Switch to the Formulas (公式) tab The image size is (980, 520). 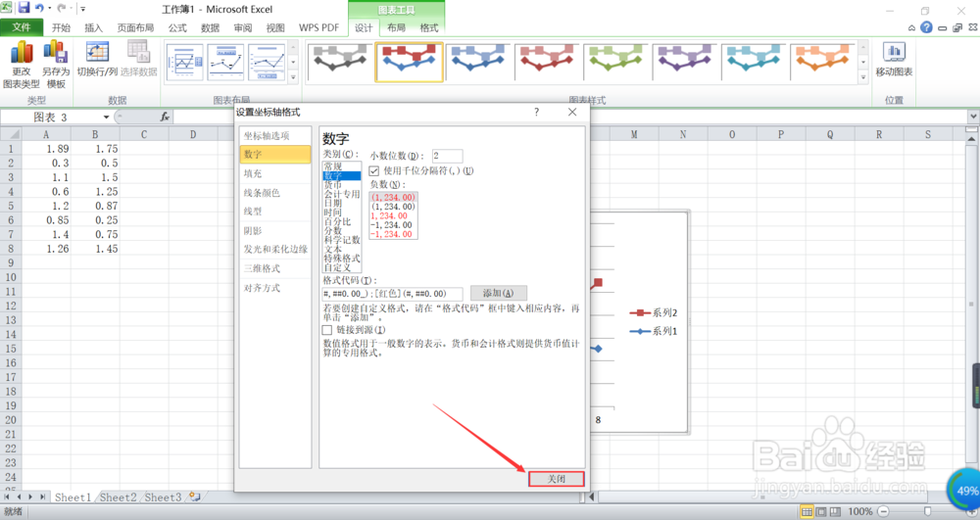[177, 27]
